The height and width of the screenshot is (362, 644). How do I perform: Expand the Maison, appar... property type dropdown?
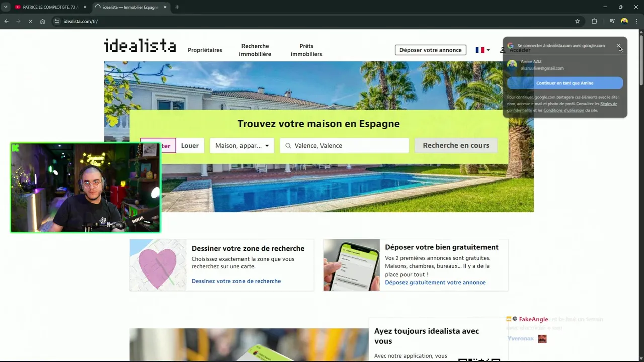click(242, 146)
